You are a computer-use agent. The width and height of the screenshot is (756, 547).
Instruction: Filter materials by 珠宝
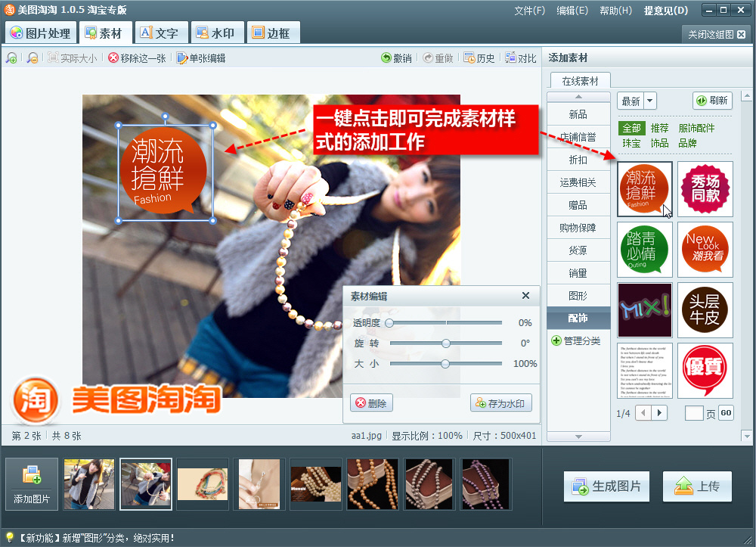631,143
